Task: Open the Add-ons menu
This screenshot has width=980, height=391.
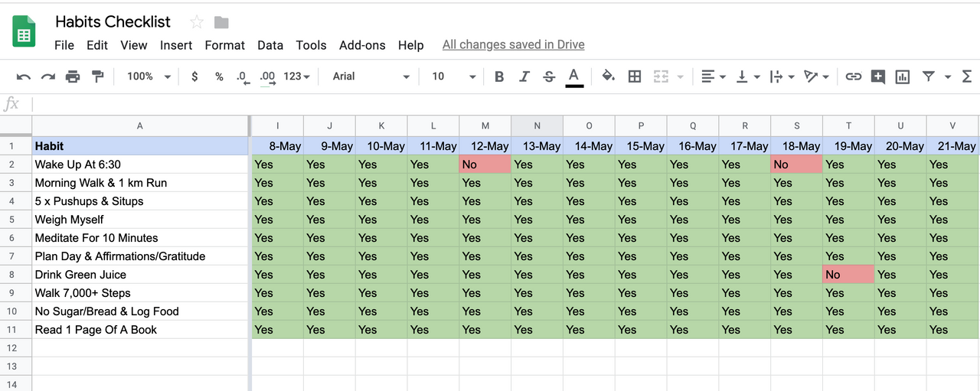Action: click(x=362, y=45)
